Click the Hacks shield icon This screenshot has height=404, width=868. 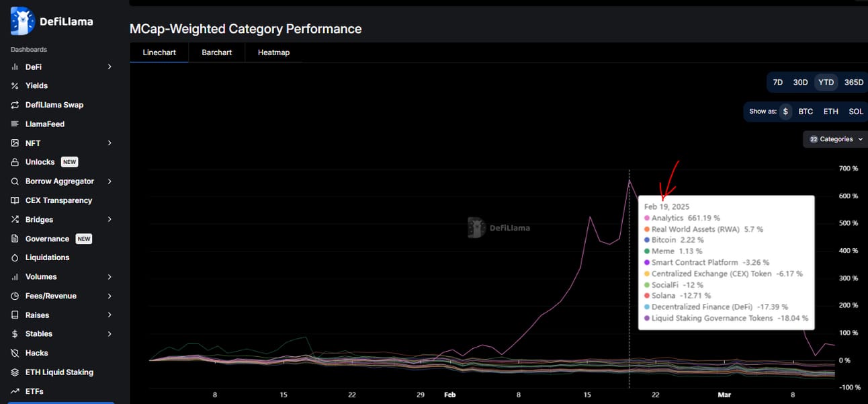(15, 353)
